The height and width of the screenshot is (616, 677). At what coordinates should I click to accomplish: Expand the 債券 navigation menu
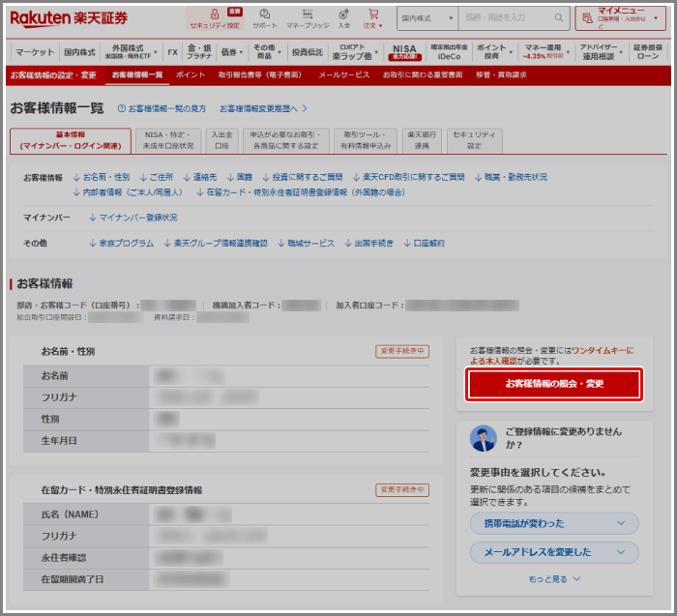tap(232, 52)
